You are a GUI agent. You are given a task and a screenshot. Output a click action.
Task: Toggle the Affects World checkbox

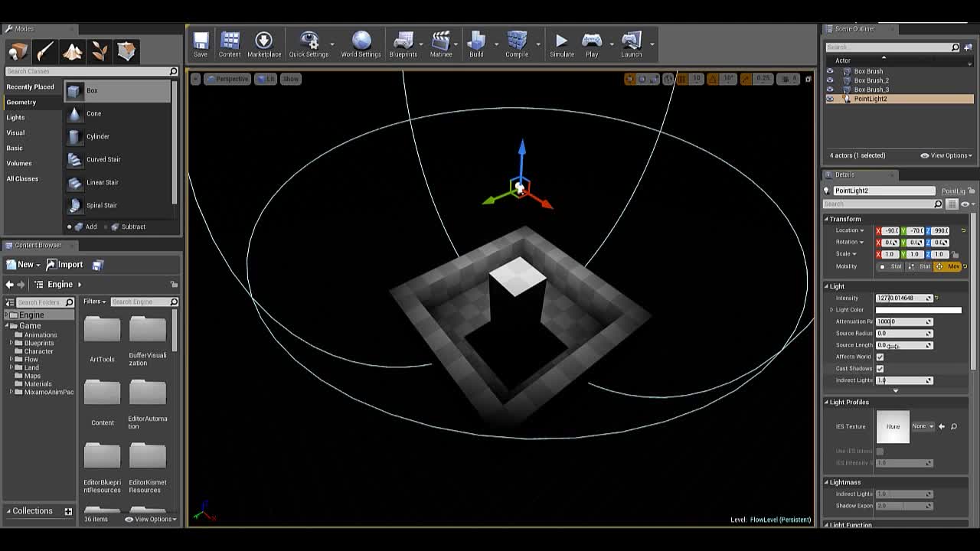(880, 357)
